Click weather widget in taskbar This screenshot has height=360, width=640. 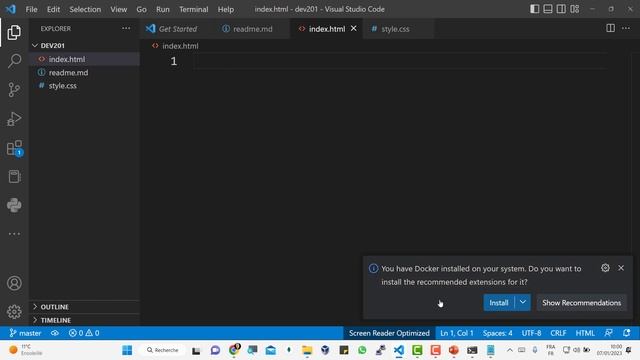[26, 350]
